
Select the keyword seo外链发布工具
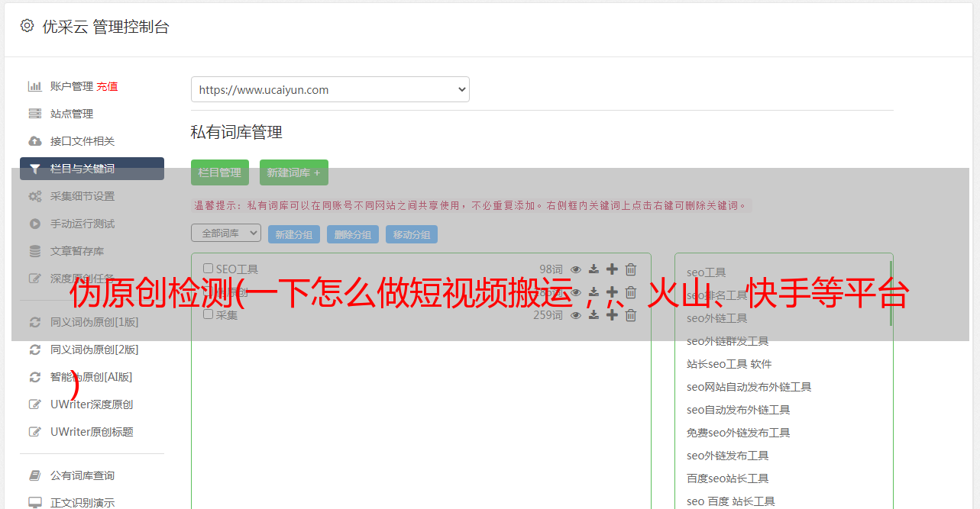tap(728, 456)
